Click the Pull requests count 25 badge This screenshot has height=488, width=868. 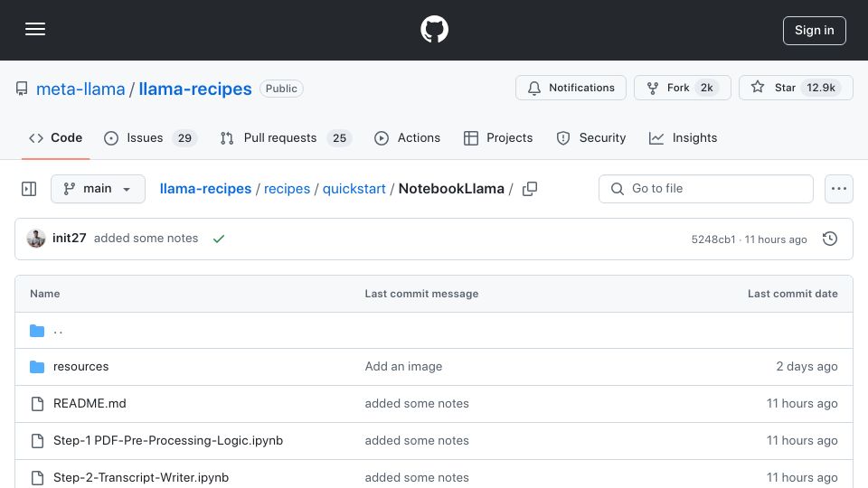pos(339,138)
